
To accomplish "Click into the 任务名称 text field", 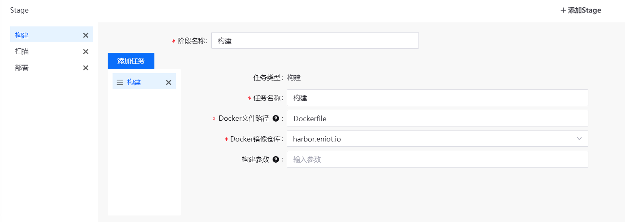I will tap(437, 98).
